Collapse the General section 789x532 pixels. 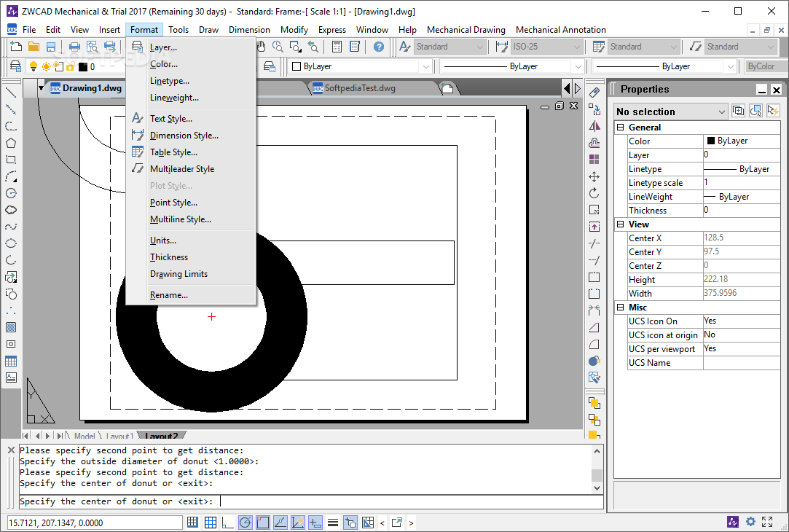[621, 128]
